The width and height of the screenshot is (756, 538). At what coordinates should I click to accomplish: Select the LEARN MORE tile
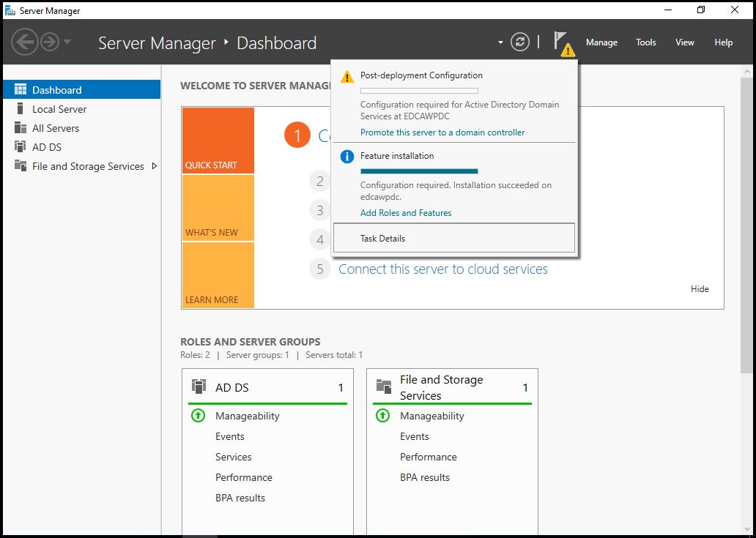pos(218,275)
